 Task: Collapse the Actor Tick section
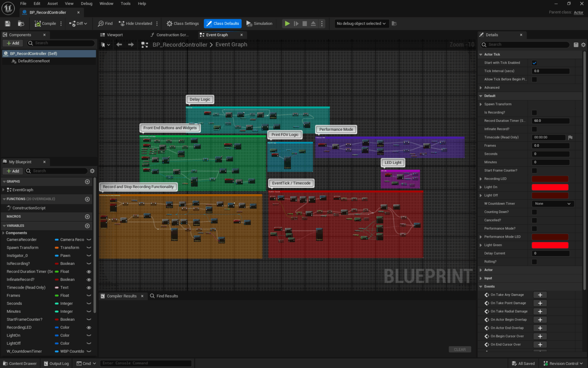(x=481, y=54)
